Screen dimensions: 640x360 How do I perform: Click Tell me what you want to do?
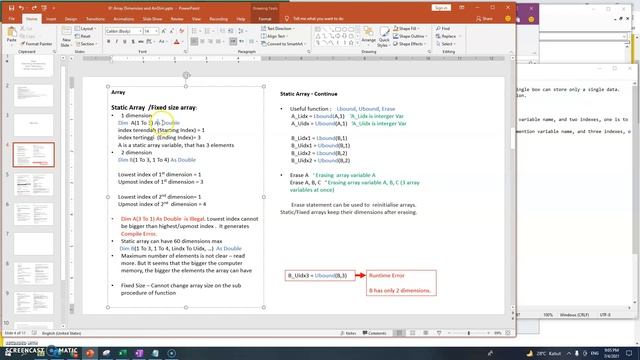coord(314,19)
